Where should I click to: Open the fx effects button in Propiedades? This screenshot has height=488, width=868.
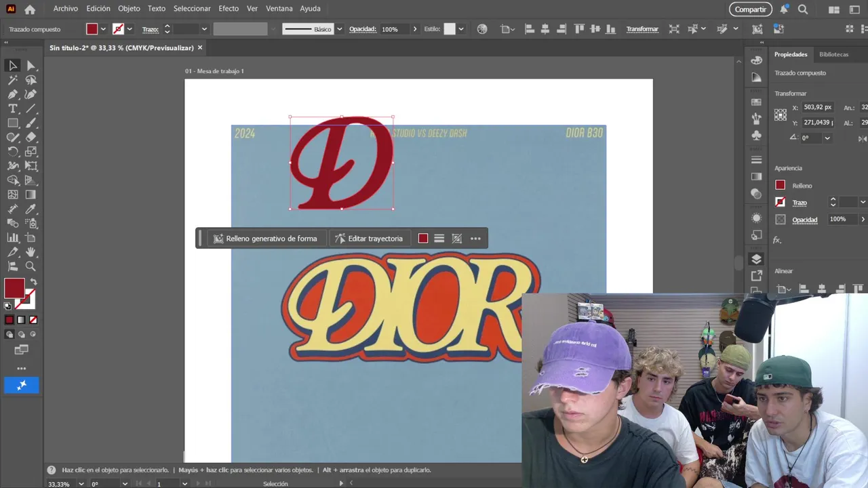pos(778,240)
